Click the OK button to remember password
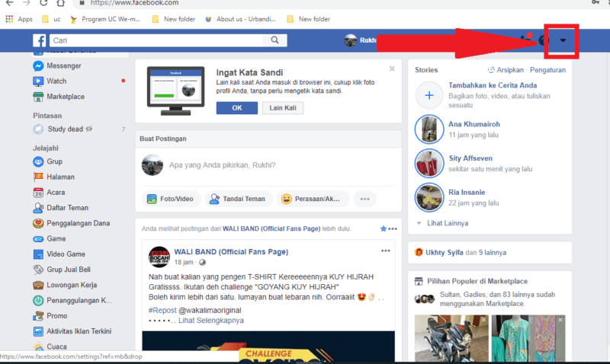The height and width of the screenshot is (364, 610). (237, 108)
